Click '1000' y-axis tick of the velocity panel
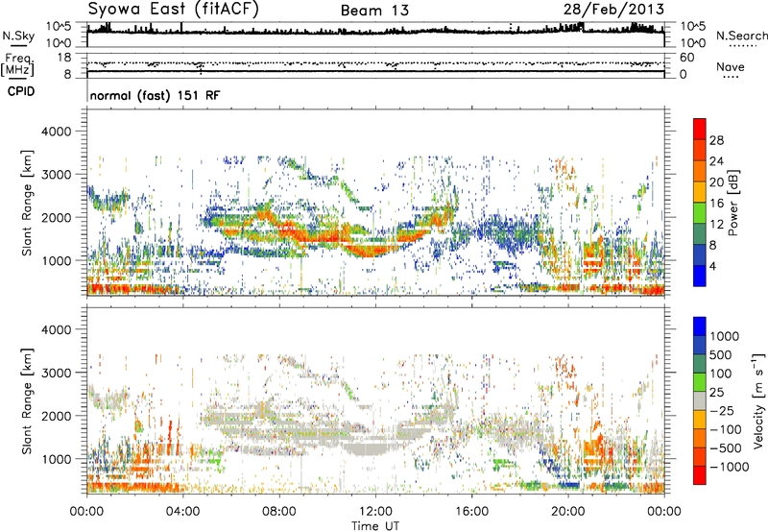This screenshot has height=532, width=768. [56, 460]
